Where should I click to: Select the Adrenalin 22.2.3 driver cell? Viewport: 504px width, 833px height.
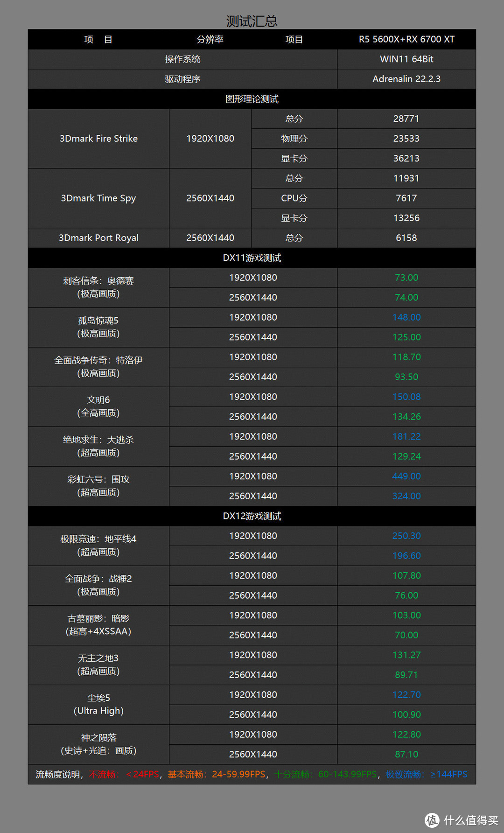point(406,79)
